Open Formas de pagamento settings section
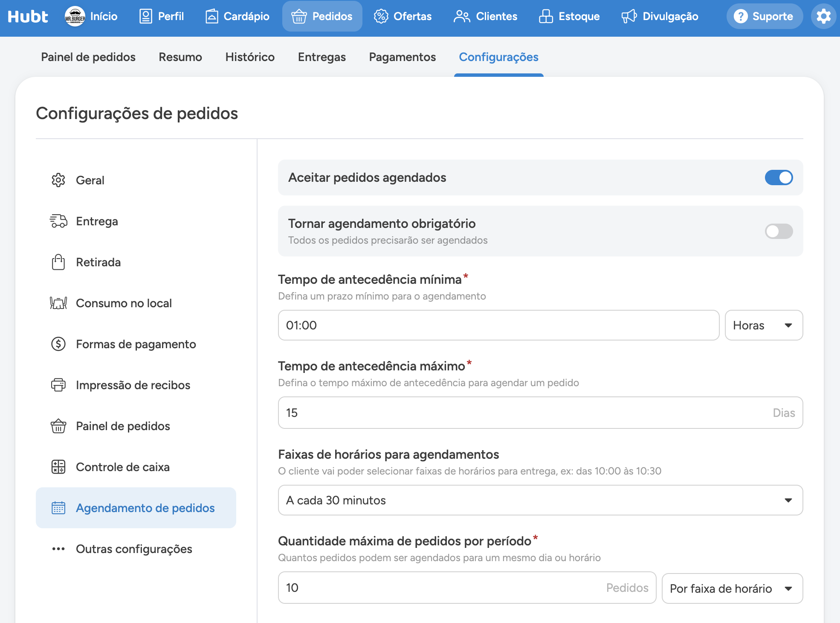 136,344
